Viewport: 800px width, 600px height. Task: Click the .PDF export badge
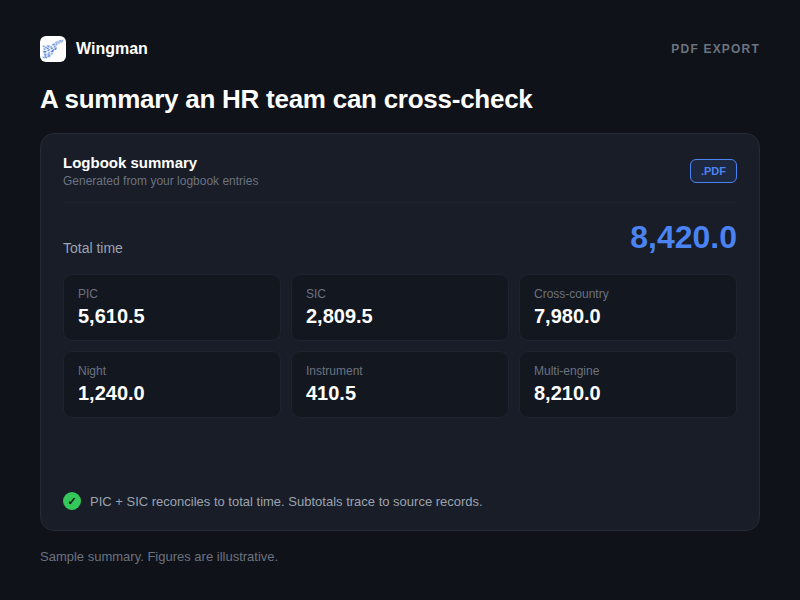coord(713,171)
